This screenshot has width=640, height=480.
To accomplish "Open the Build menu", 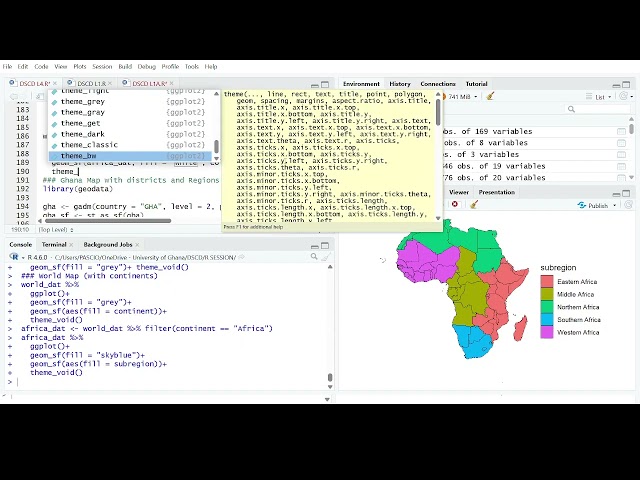I will (x=125, y=67).
